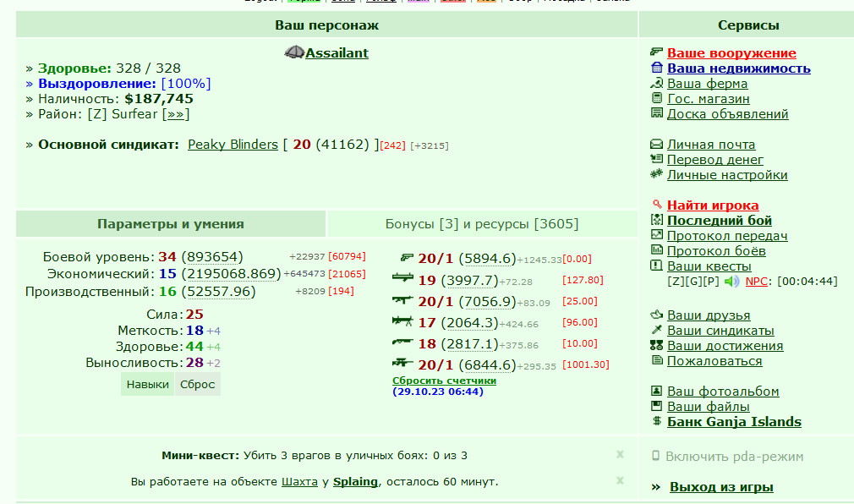Click the photo icon beside Ваш фотоальбом
This screenshot has height=504, width=854.
tap(657, 391)
